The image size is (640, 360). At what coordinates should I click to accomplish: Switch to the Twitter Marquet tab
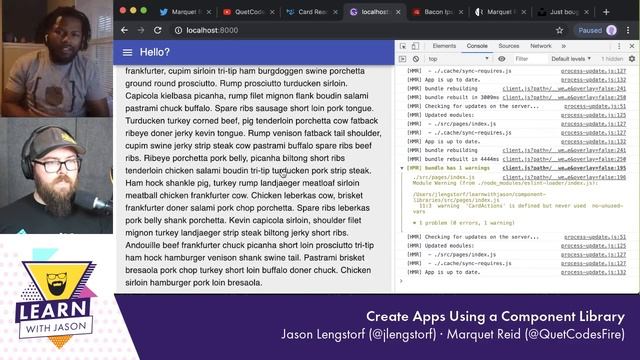[x=186, y=12]
